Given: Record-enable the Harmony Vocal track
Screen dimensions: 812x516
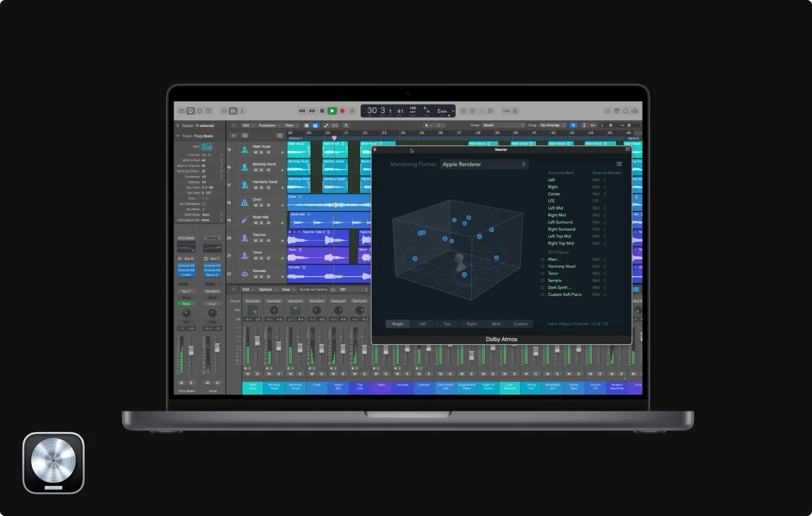Looking at the screenshot, I should [x=268, y=188].
